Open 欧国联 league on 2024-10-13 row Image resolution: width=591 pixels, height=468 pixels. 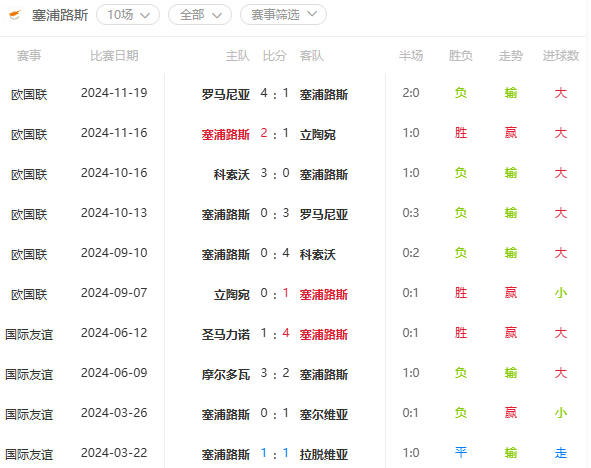coord(29,214)
